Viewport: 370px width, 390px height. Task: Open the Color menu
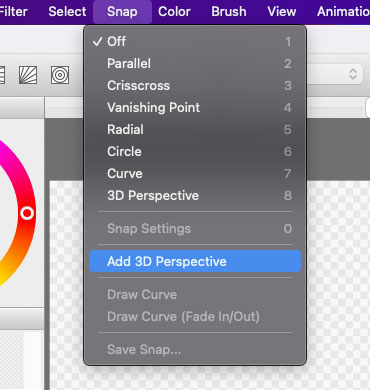pyautogui.click(x=174, y=12)
